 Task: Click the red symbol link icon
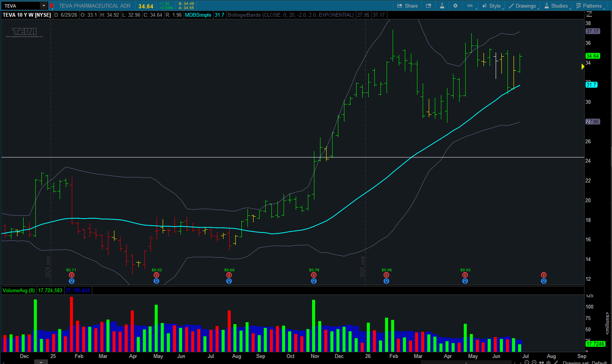point(52,6)
